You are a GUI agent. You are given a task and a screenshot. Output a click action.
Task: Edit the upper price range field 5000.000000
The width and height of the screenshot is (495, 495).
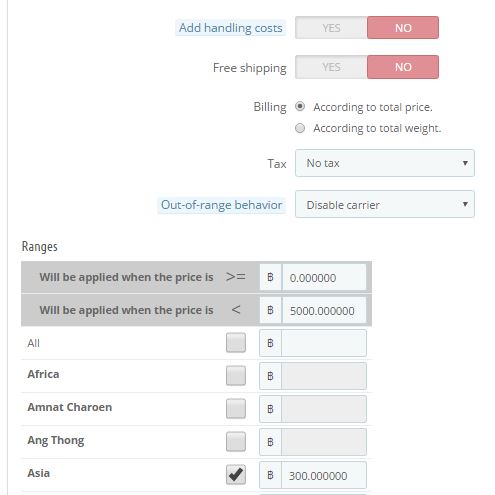pyautogui.click(x=324, y=310)
